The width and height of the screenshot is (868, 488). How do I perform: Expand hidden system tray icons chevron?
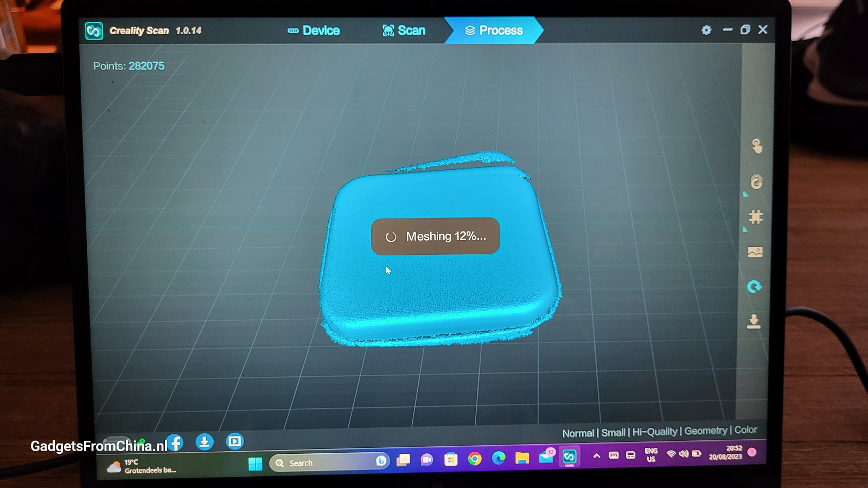click(x=597, y=456)
